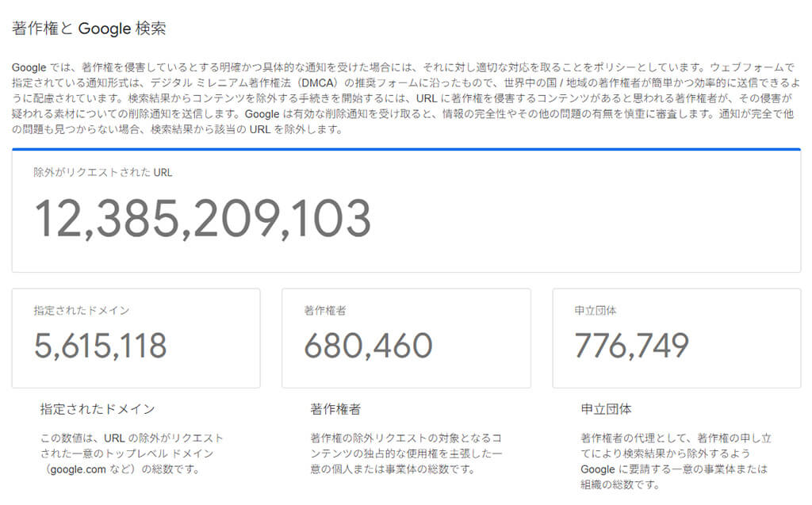
Task: Click the 12,385,209,103 URL count
Action: (202, 219)
